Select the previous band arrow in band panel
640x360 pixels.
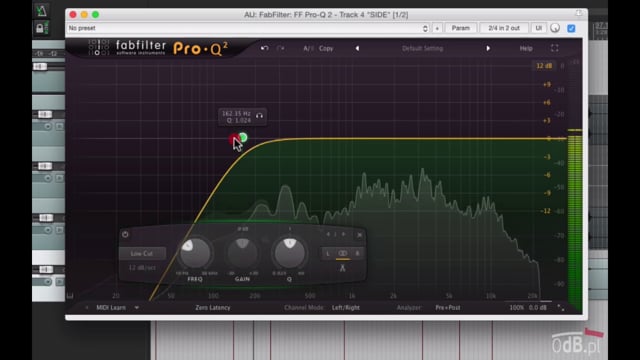point(328,234)
